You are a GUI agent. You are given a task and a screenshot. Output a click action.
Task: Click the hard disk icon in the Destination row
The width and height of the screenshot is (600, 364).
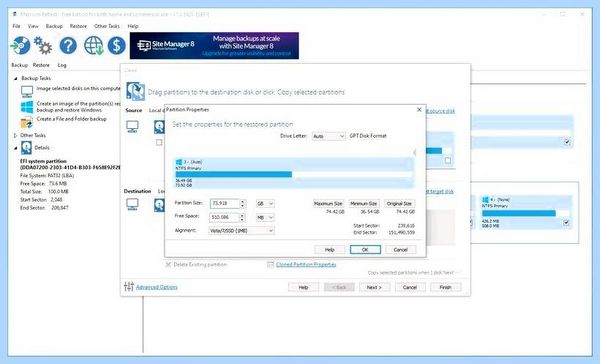coord(159,205)
